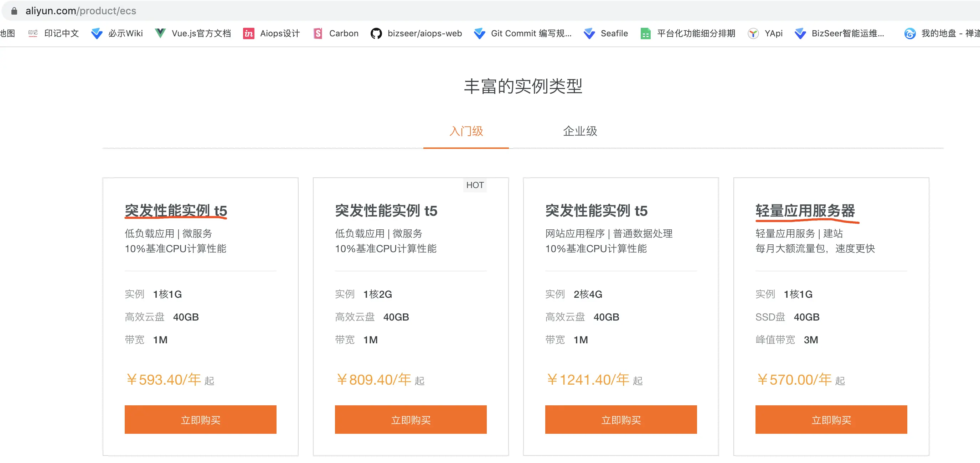
Task: Open the Seafile bookmark icon
Action: click(x=589, y=33)
